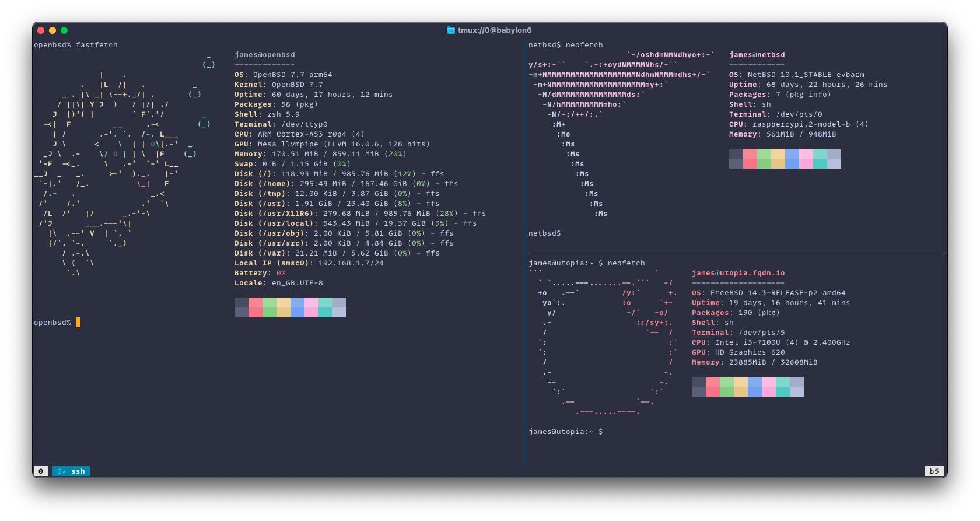Click 'Uptime: 60 days, 17 hours, 12 mins'
This screenshot has height=521, width=980.
314,95
